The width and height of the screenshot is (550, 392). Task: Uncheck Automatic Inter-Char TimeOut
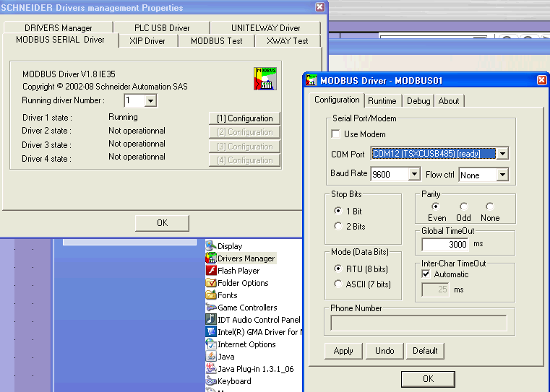coord(426,274)
